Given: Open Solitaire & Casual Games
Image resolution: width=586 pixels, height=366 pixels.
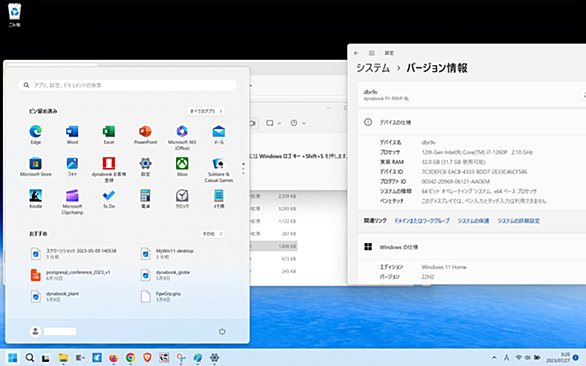Looking at the screenshot, I should 219,170.
